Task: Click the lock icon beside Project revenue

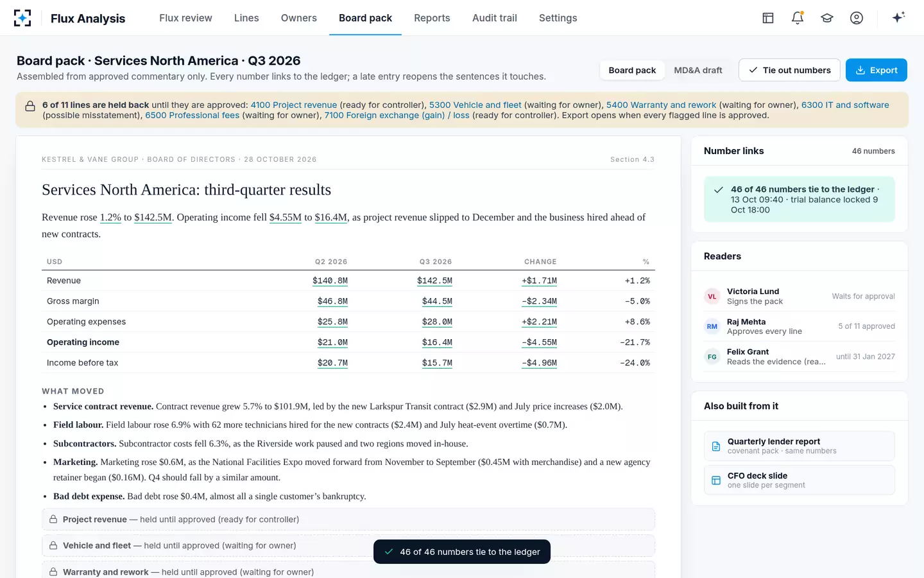Action: (53, 520)
